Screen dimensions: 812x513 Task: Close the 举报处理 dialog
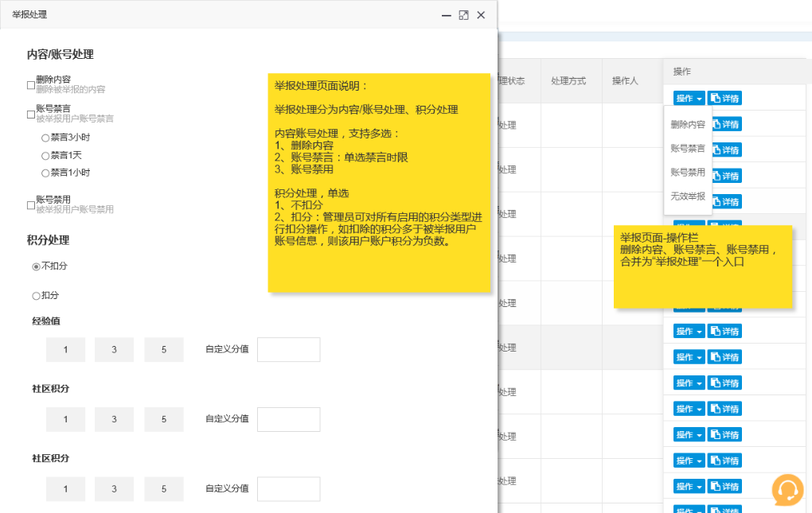[x=481, y=15]
